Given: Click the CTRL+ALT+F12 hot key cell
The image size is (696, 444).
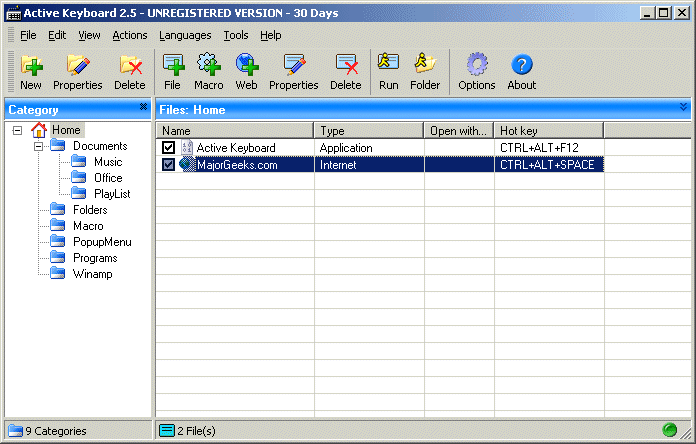Looking at the screenshot, I should click(x=539, y=147).
